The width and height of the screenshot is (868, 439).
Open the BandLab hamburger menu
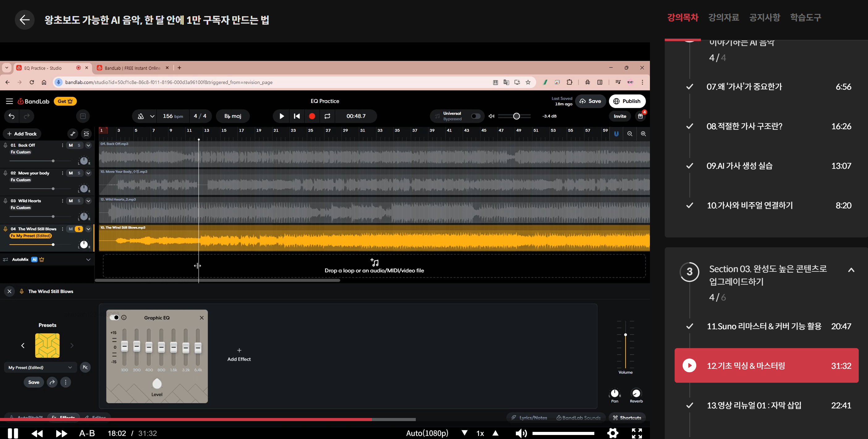[x=10, y=101]
